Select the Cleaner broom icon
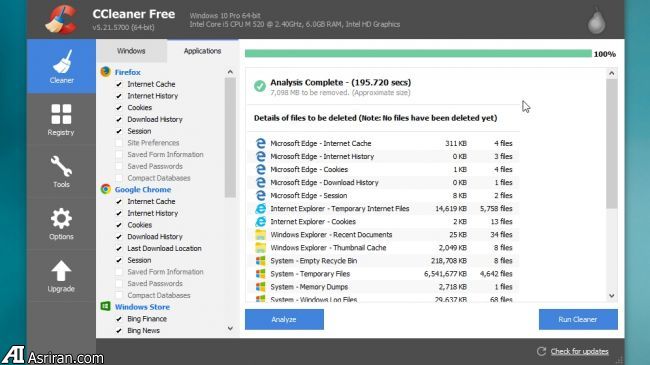This screenshot has height=365, width=650. click(x=62, y=61)
